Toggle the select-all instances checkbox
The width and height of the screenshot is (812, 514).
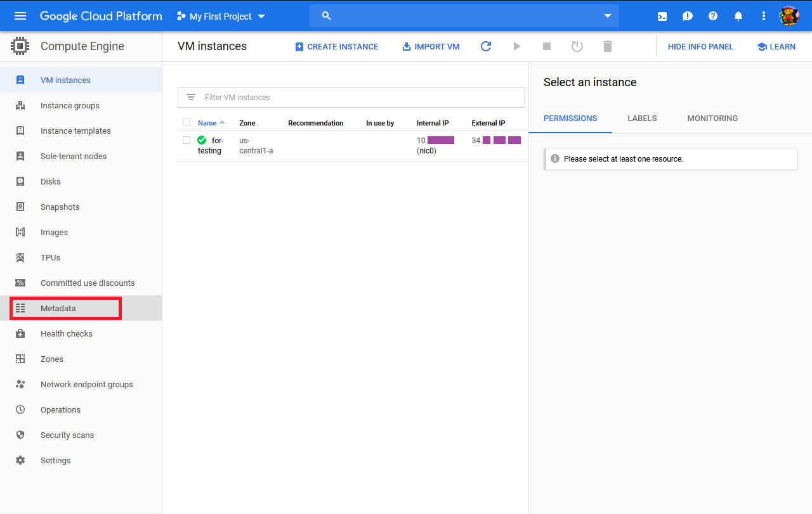pyautogui.click(x=187, y=122)
